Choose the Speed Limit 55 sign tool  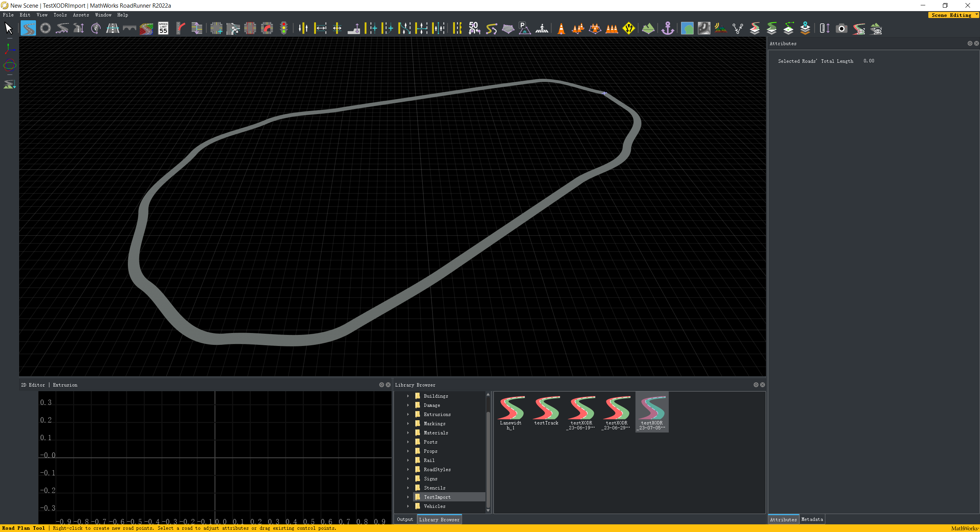click(163, 28)
